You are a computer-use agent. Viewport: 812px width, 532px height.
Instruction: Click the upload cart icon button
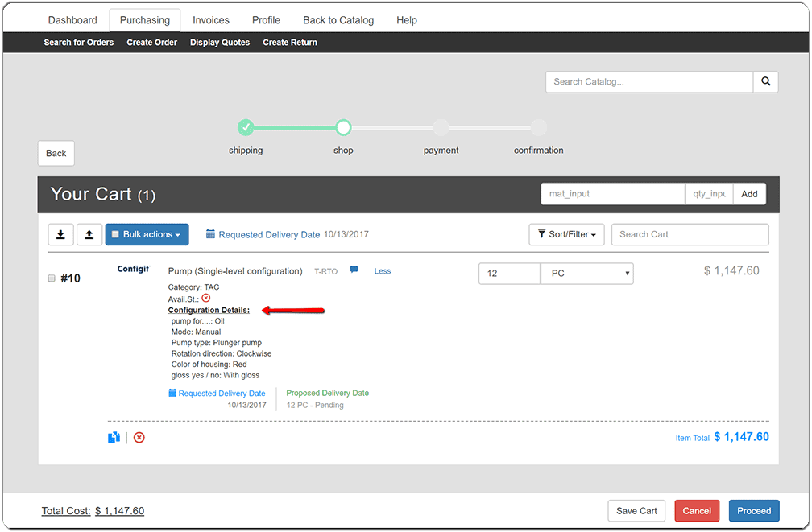coord(89,234)
